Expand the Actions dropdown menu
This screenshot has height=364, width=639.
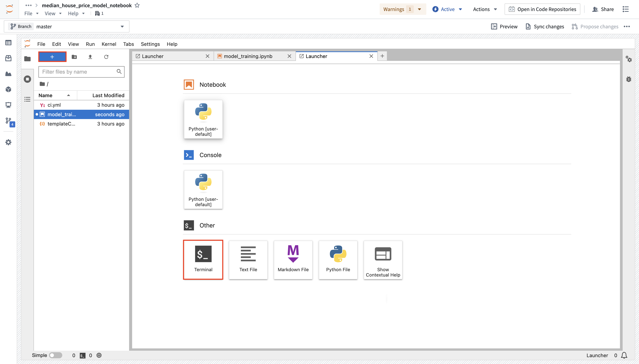point(485,9)
